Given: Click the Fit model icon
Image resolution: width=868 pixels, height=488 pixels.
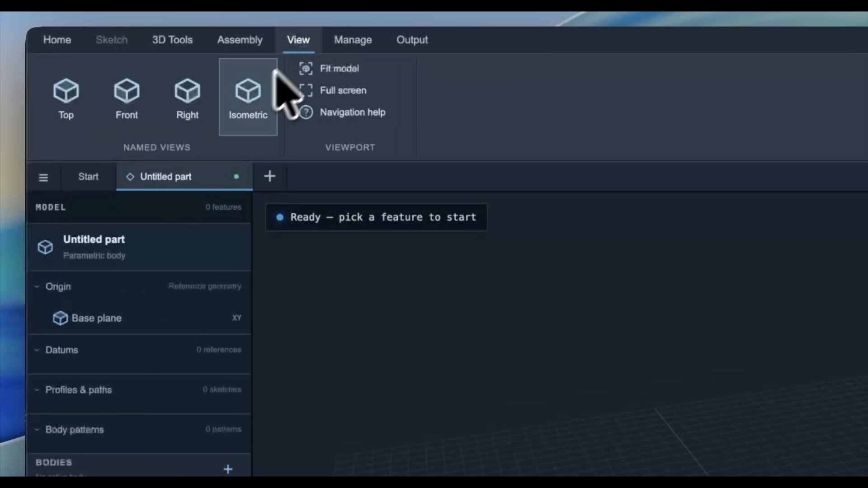Looking at the screenshot, I should tap(306, 69).
